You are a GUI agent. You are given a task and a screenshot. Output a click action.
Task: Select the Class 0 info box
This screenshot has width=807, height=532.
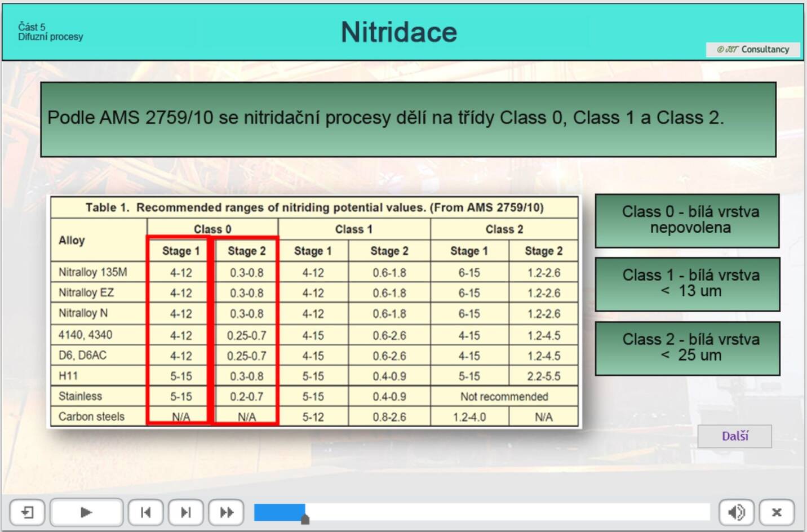(x=687, y=220)
